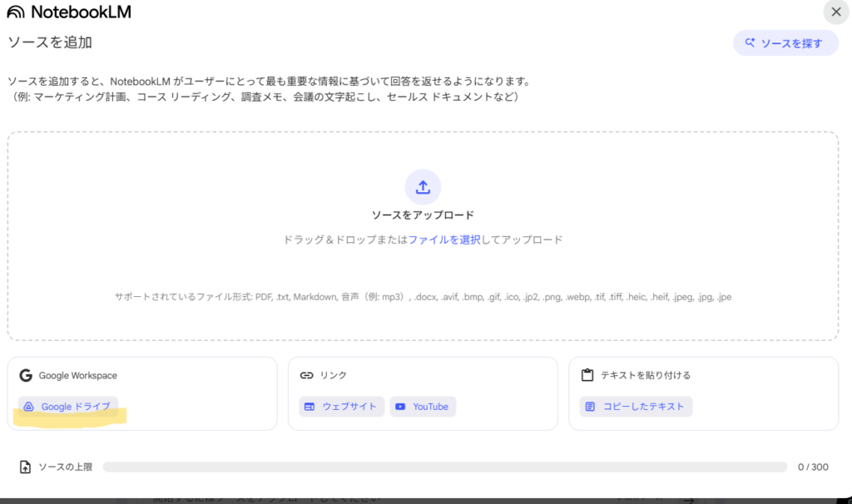Click the YouTube play icon
Screen dimensions: 852x504
(401, 407)
